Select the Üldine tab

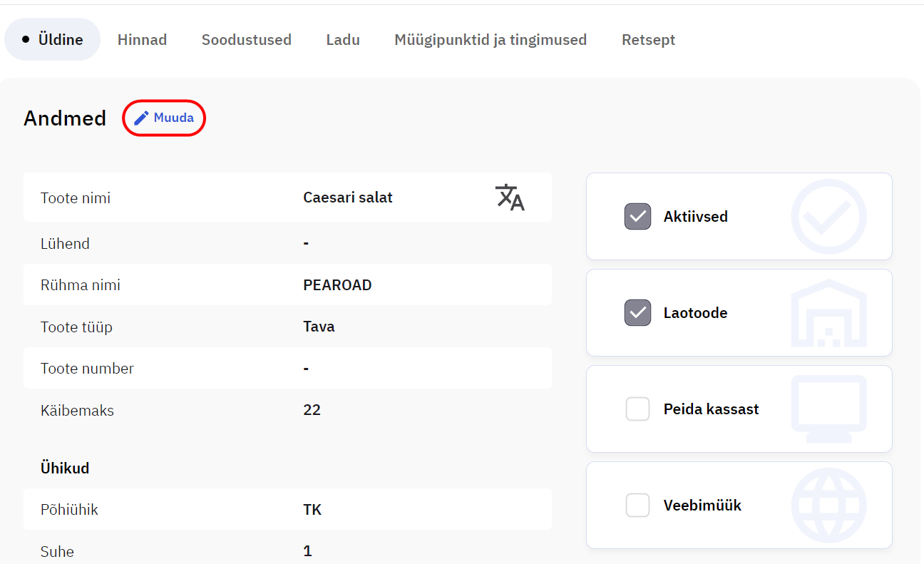click(x=53, y=40)
